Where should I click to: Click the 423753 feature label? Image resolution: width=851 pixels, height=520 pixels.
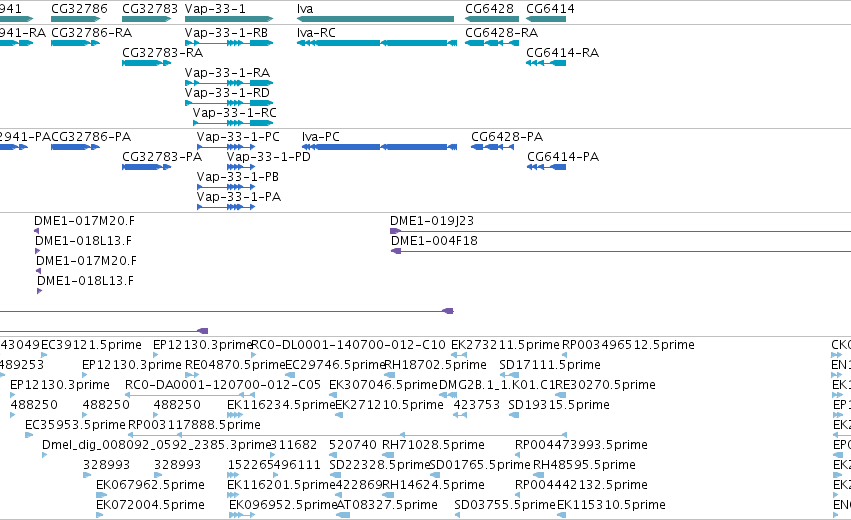(477, 405)
